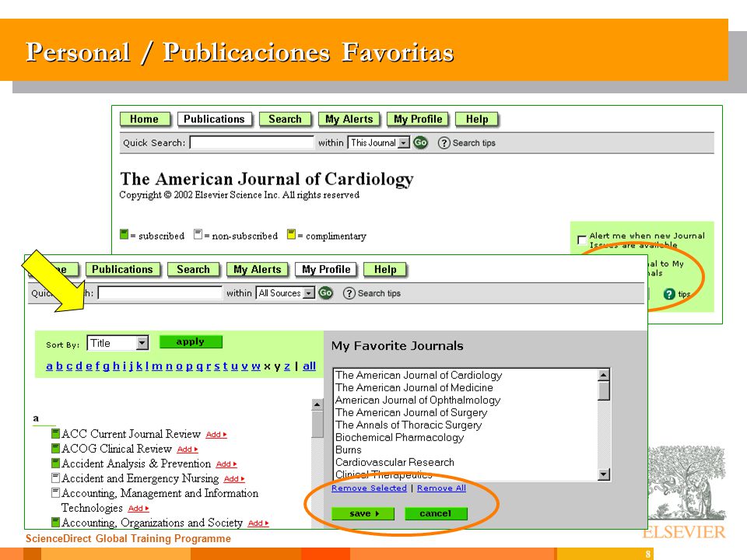This screenshot has width=747, height=560.
Task: Jump to titles starting with letter z
Action: coord(287,366)
